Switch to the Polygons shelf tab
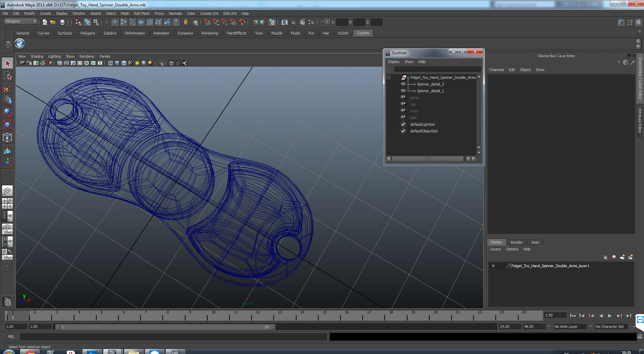644x354 pixels. tap(88, 33)
